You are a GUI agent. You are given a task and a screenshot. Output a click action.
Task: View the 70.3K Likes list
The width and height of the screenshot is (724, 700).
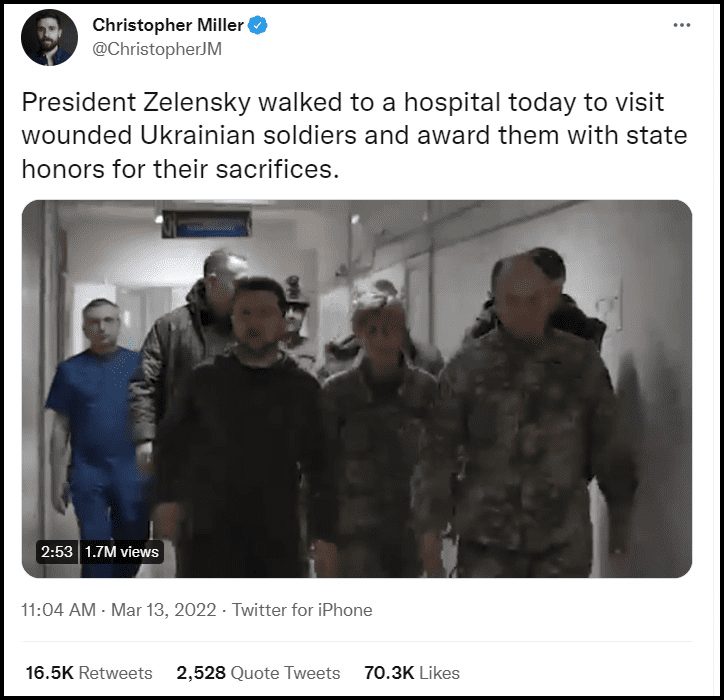412,673
